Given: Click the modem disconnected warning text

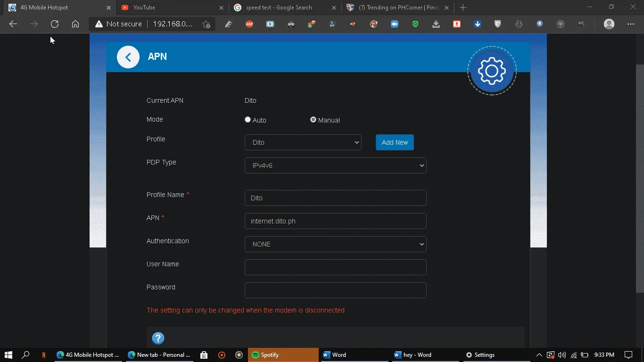Looking at the screenshot, I should tap(247, 310).
